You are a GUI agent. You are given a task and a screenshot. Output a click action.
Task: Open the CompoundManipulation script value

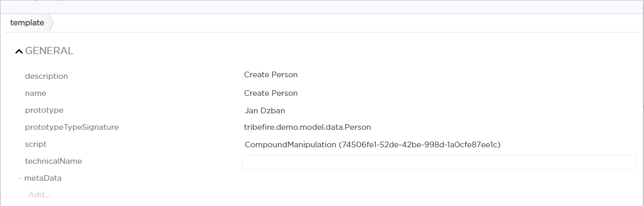(372, 145)
